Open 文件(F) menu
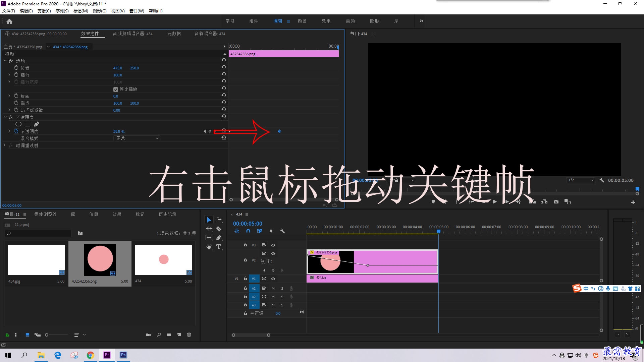 click(9, 11)
